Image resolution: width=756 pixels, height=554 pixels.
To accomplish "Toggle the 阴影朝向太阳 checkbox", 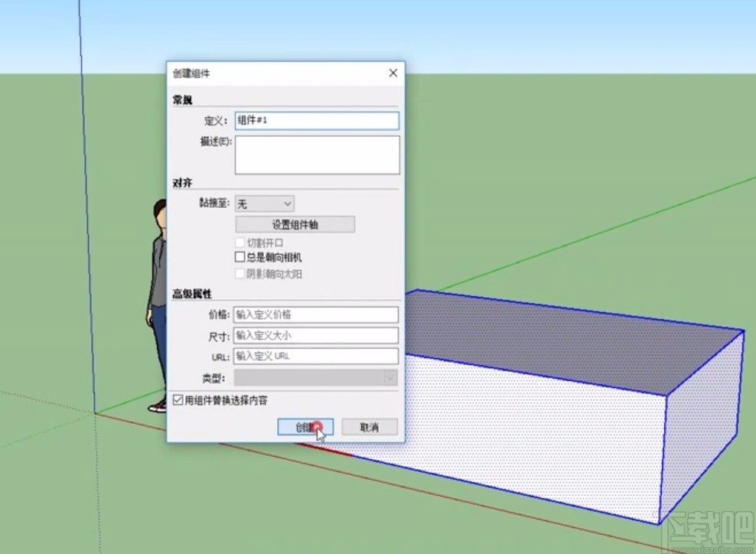I will (x=240, y=274).
